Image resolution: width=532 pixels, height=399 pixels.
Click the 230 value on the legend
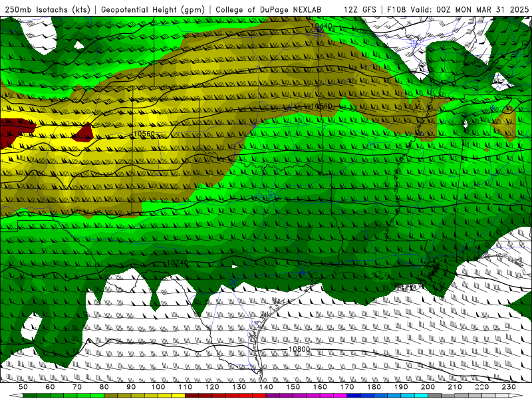point(509,387)
